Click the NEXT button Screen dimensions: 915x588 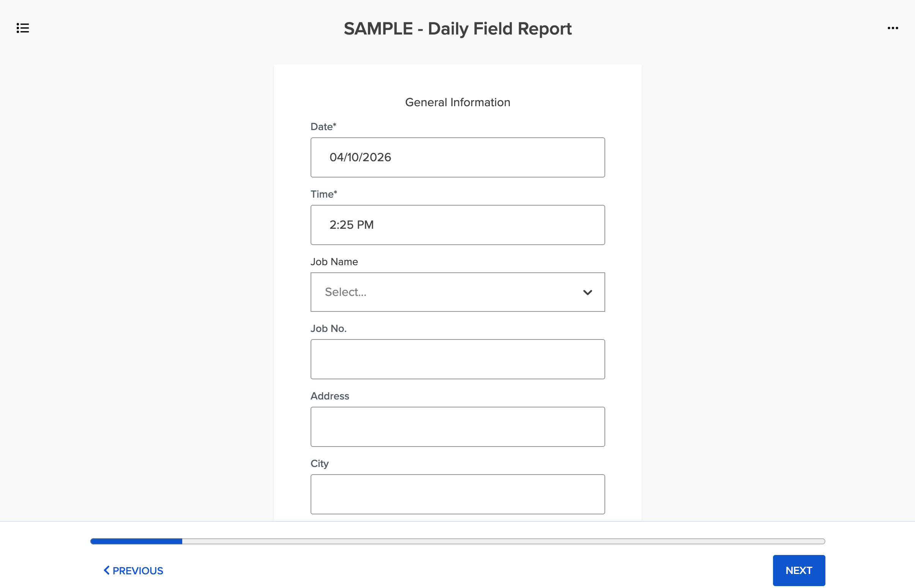point(799,570)
